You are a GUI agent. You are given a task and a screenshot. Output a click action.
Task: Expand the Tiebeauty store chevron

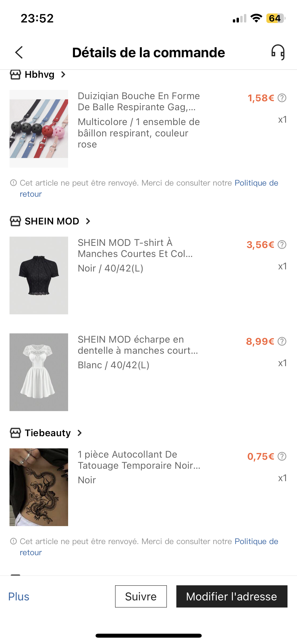pos(80,433)
